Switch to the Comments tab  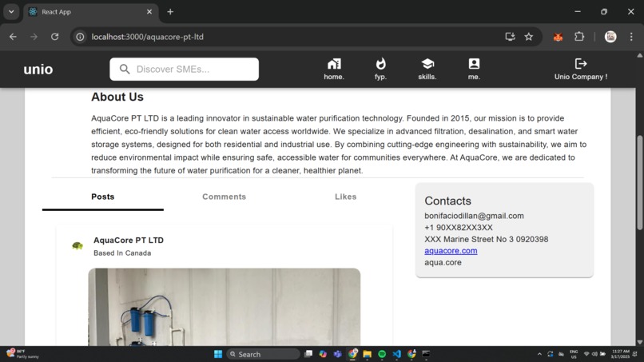coord(225,197)
